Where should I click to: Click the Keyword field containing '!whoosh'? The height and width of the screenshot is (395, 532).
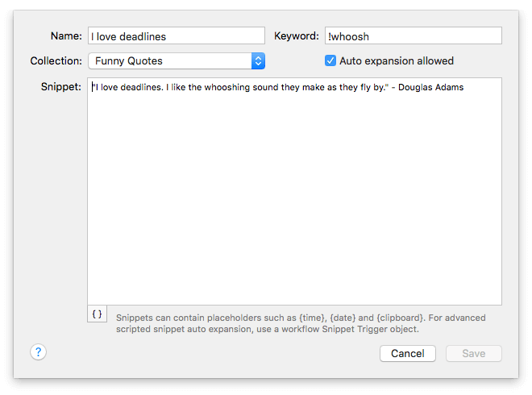(413, 35)
